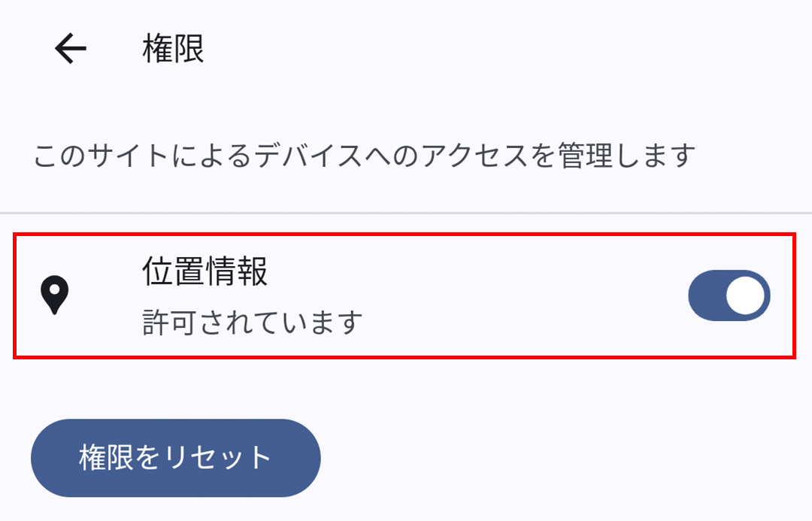The image size is (812, 521).
Task: Click the 位置情報 permission row
Action: (x=404, y=295)
